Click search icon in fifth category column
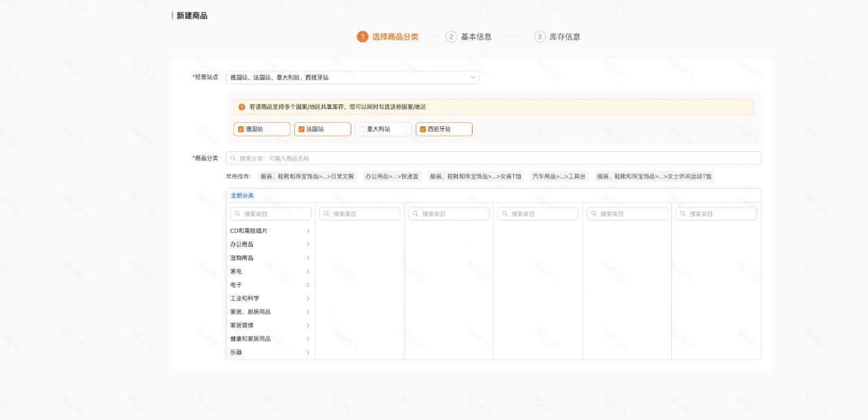Viewport: 868px width, 420px height. [593, 214]
